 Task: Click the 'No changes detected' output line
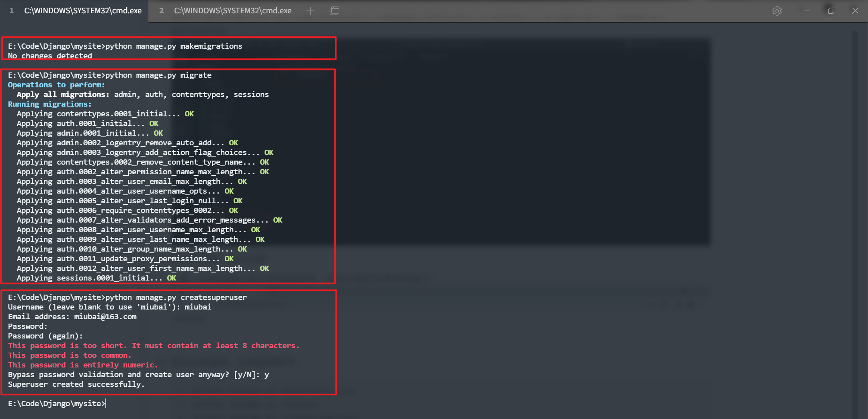tap(50, 56)
